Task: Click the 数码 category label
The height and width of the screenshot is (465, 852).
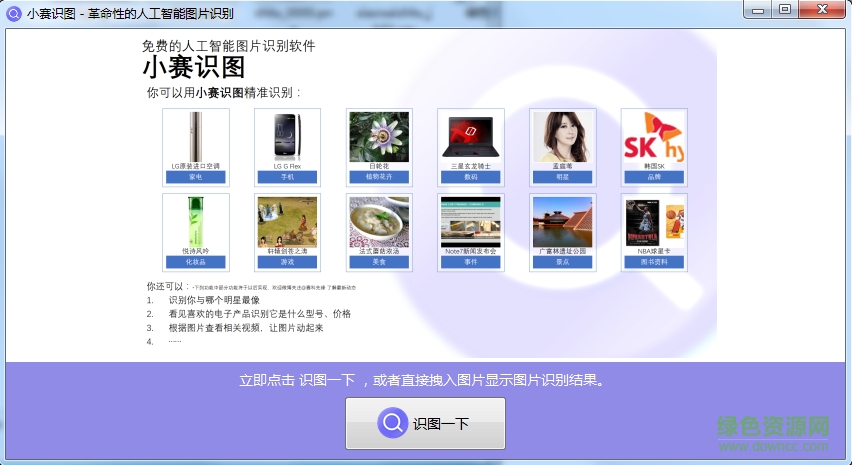Action: [x=471, y=177]
